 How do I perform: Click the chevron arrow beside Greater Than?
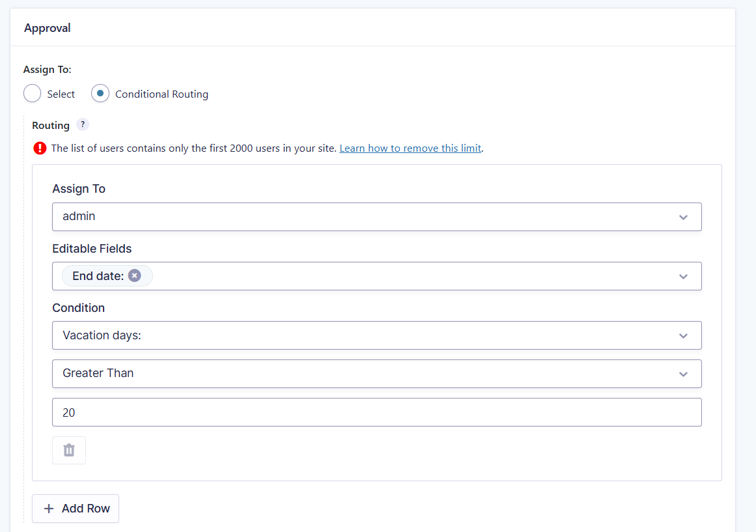click(683, 374)
